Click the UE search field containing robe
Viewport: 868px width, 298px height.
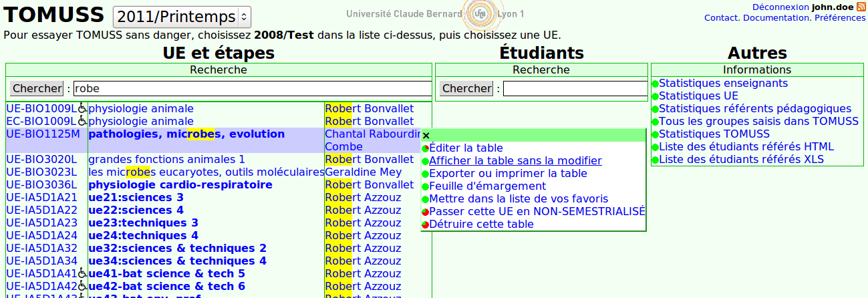pyautogui.click(x=251, y=89)
